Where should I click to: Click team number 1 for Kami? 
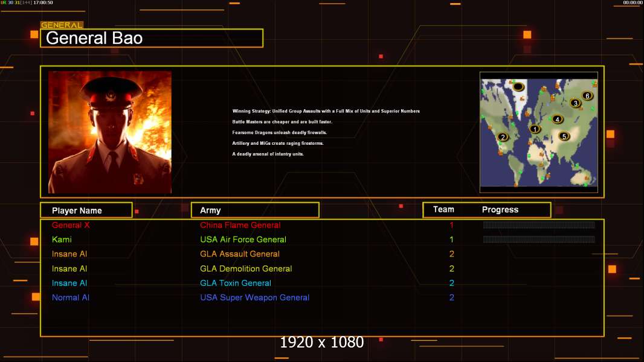(x=451, y=240)
